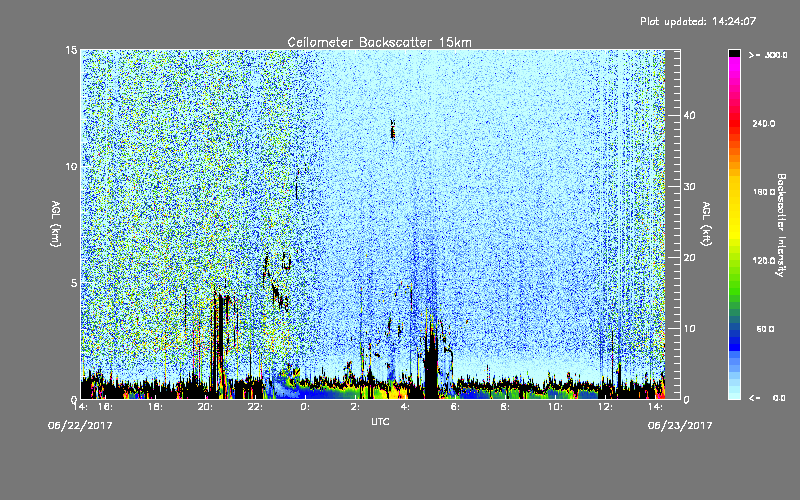Click the end date "06/23/2017"
This screenshot has width=800, height=500.
point(680,426)
